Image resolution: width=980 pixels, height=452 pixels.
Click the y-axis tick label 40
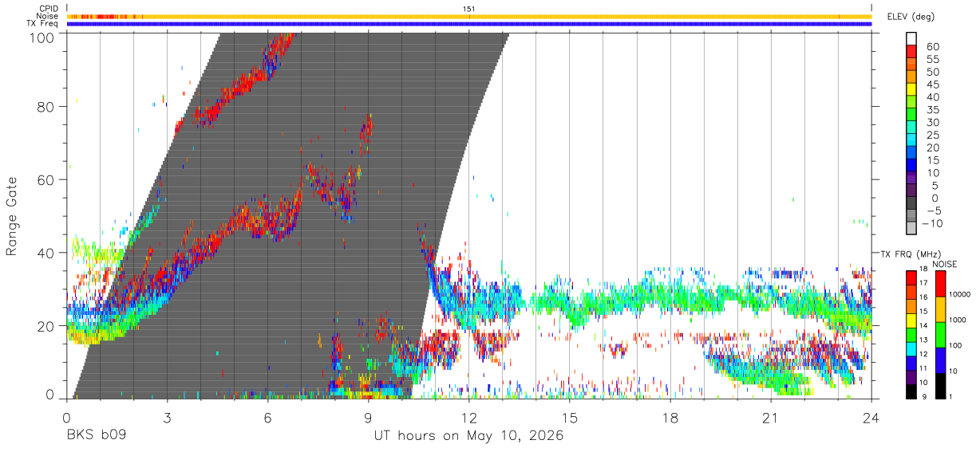click(x=47, y=253)
